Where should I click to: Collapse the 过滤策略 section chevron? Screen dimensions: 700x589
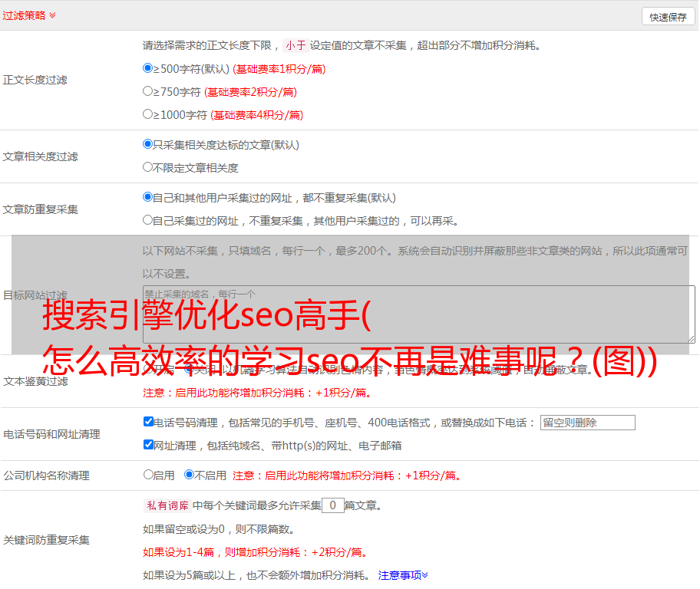point(52,15)
